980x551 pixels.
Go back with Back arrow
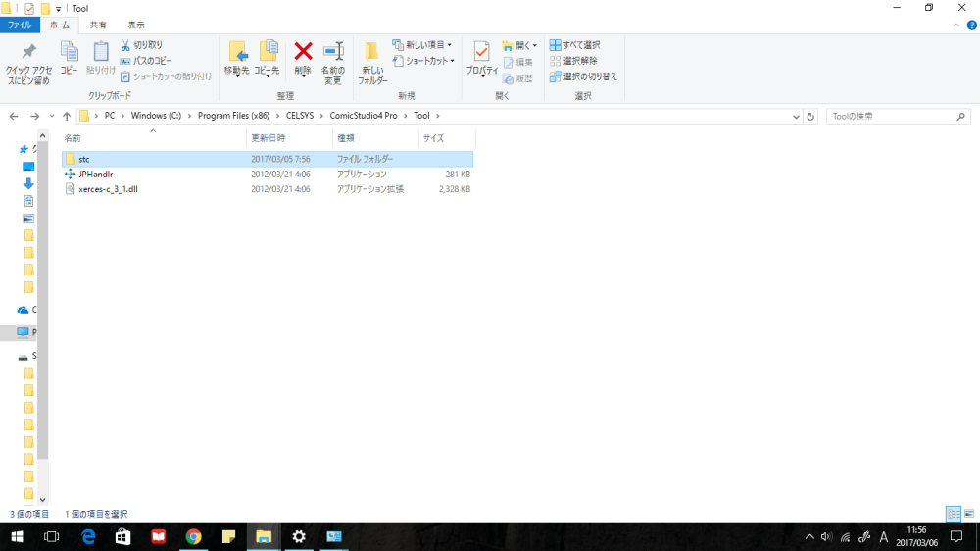(14, 116)
